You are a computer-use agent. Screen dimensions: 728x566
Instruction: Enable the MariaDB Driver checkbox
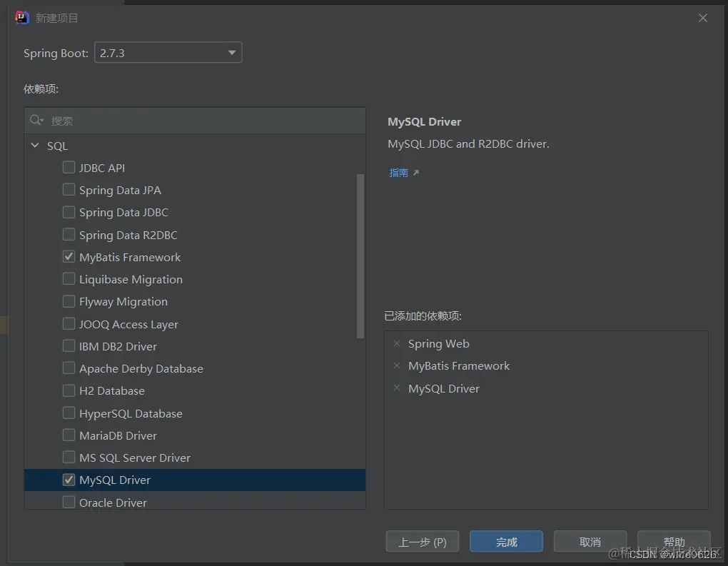[x=69, y=435]
